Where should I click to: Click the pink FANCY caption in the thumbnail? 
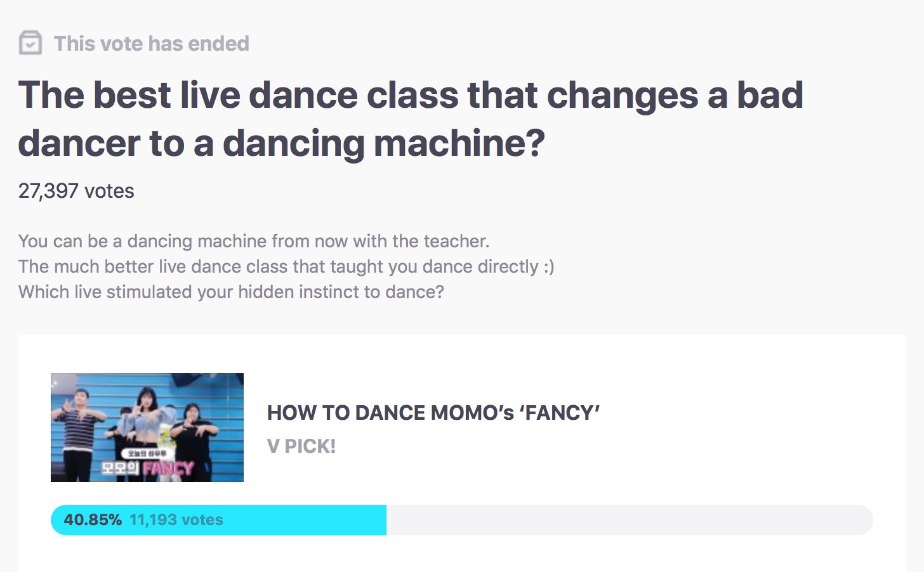pyautogui.click(x=168, y=469)
